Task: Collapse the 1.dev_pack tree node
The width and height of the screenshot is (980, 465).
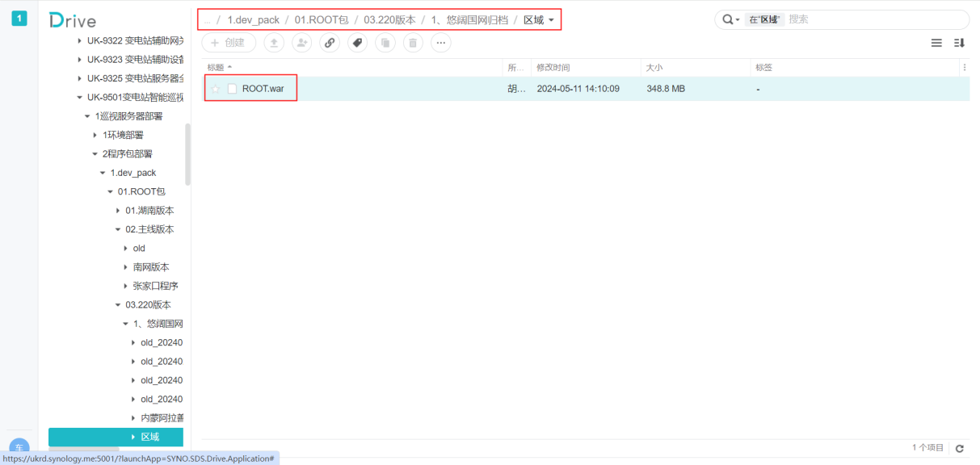Action: 102,173
